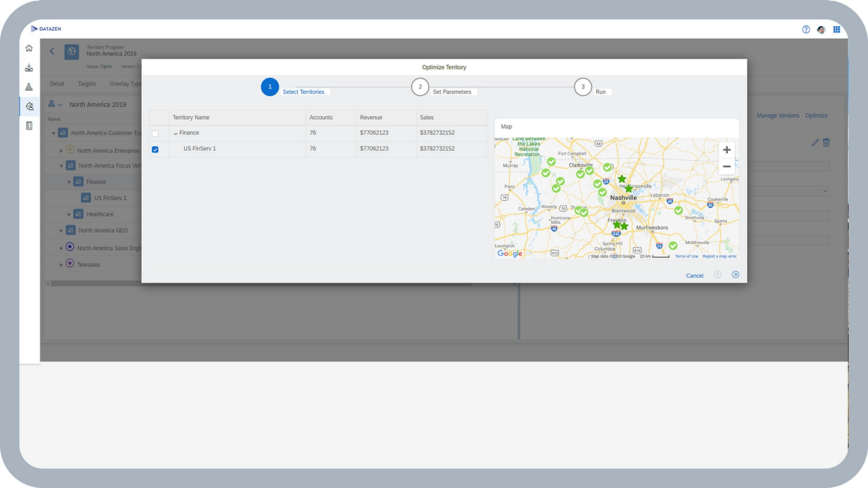Screen dimensions: 868x488
Task: Select step 1 Select Territories
Action: 270,87
